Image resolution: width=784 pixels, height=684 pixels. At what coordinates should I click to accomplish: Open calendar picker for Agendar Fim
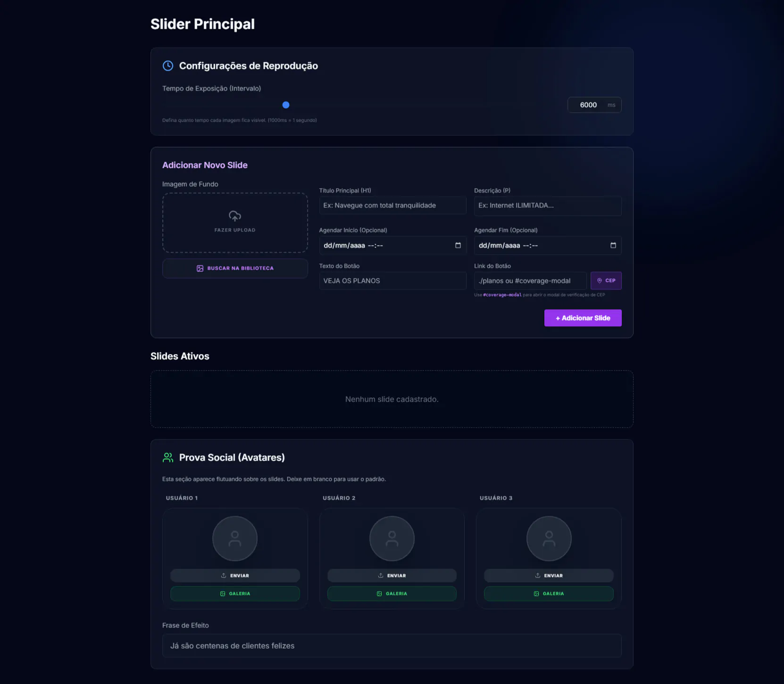click(613, 245)
